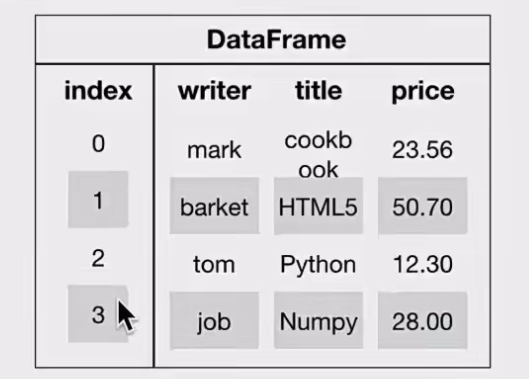Viewport: 529px width, 379px height.
Task: Click index value 0
Action: [98, 143]
